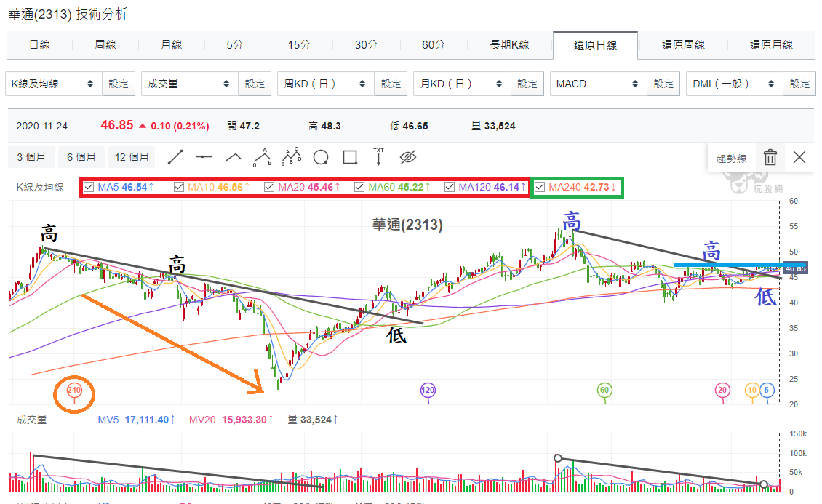Image resolution: width=822 pixels, height=504 pixels.
Task: Click the 5 moving average marker
Action: (x=767, y=390)
